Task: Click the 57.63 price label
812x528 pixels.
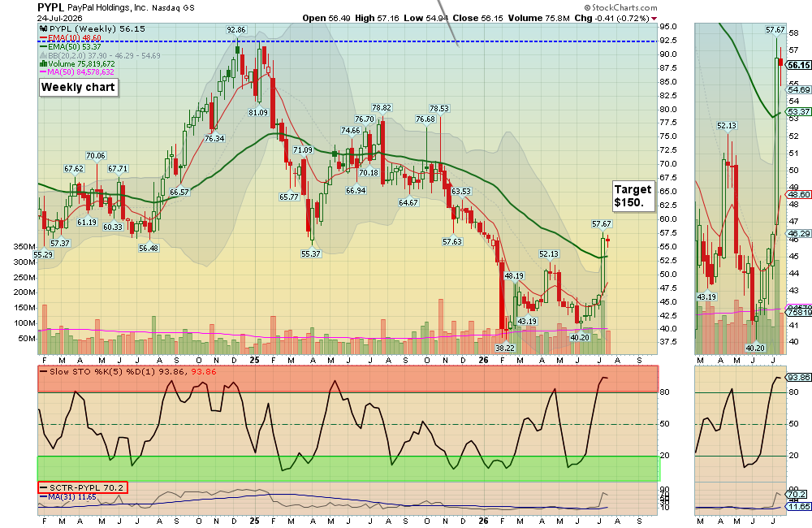Action: pos(452,241)
